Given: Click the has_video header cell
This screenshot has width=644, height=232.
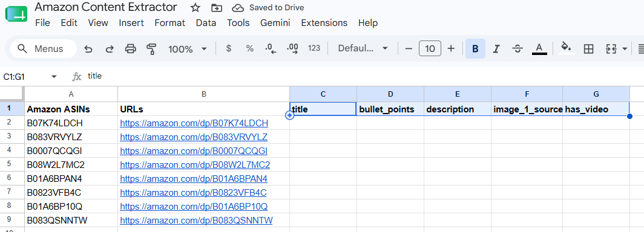Looking at the screenshot, I should pos(596,109).
